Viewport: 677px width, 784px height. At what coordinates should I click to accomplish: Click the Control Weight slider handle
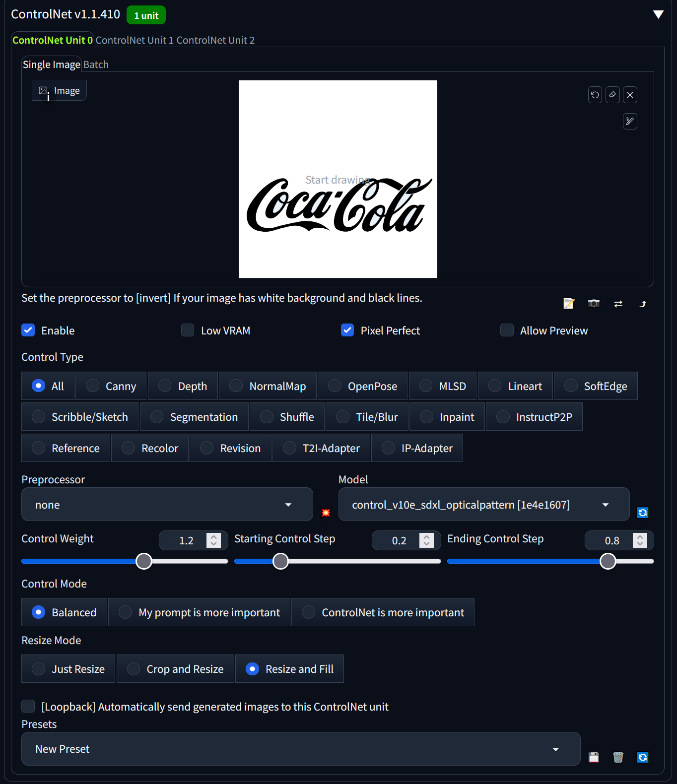pyautogui.click(x=144, y=561)
